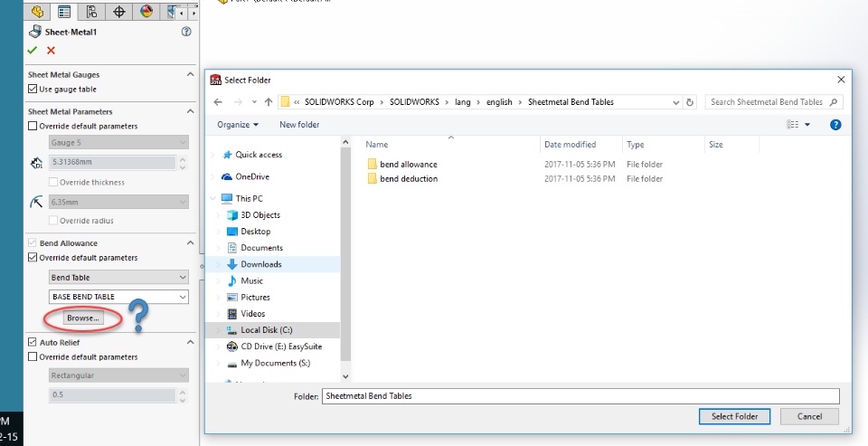868x446 pixels.
Task: Click navigation pane scrollbar down arrow
Action: pos(345,376)
